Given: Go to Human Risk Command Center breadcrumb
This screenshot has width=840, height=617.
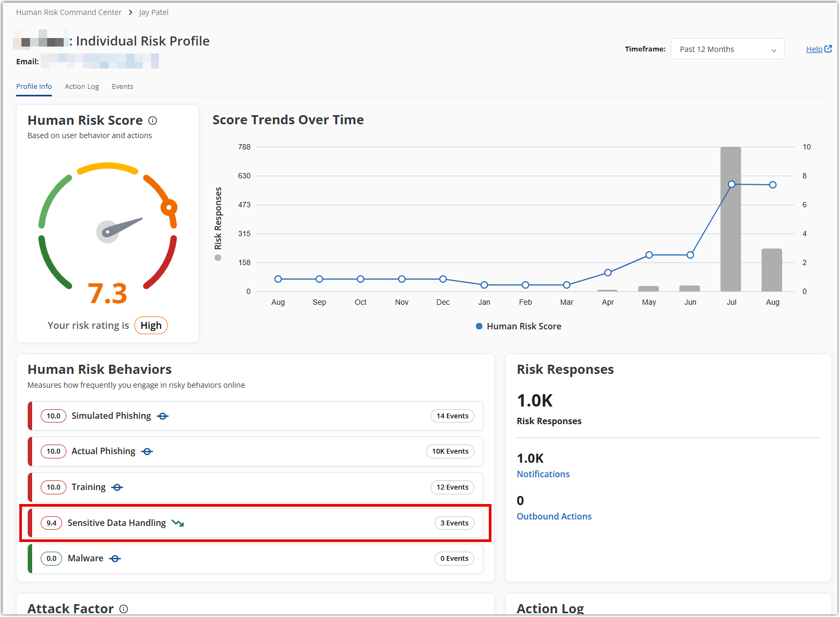Looking at the screenshot, I should (69, 12).
